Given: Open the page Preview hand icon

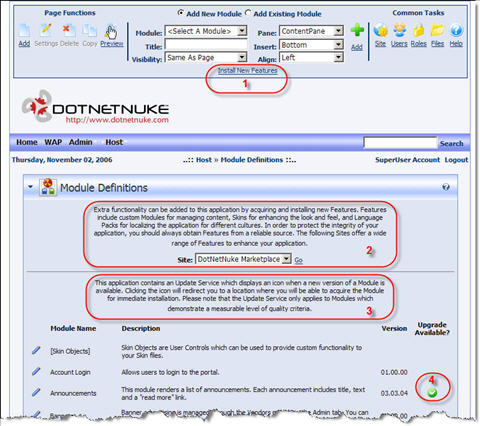Looking at the screenshot, I should pos(111,31).
